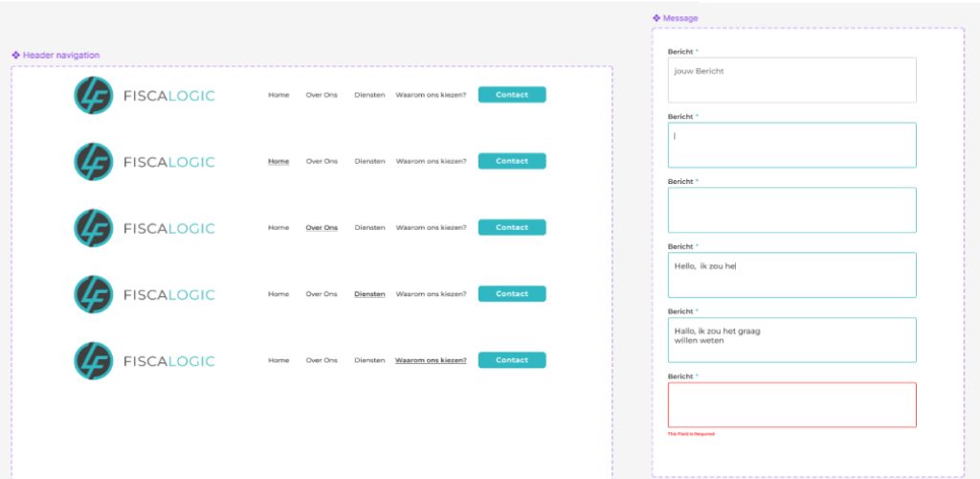Click Over Ons in the header with Diensten underlined

322,294
